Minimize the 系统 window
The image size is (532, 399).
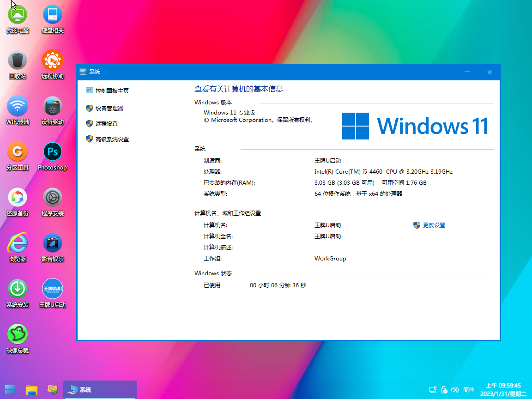[467, 72]
